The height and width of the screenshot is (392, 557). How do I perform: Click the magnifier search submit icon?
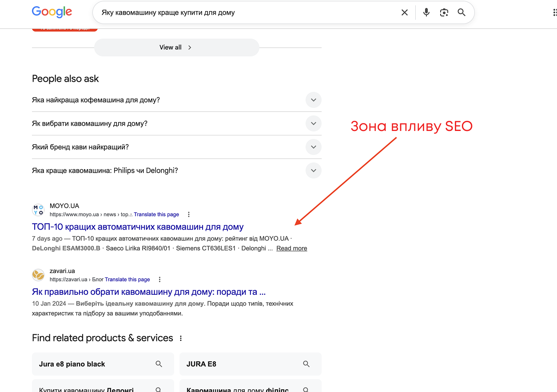click(462, 12)
